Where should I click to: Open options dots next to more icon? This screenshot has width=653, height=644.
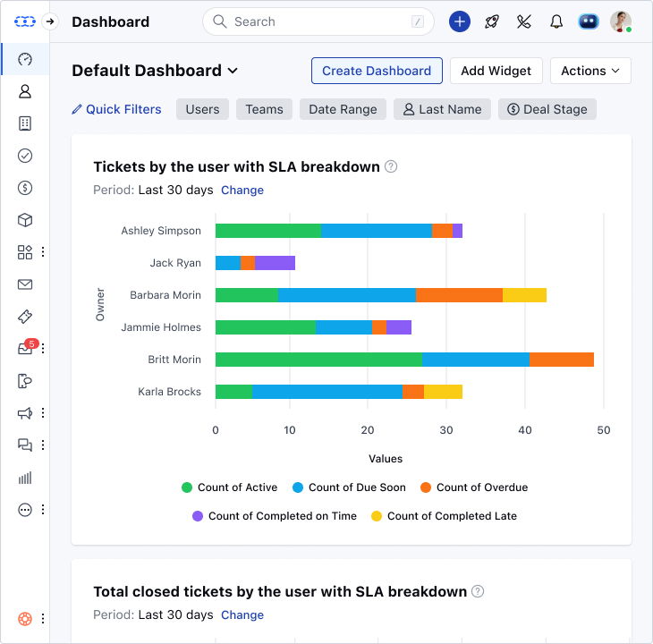pos(43,510)
